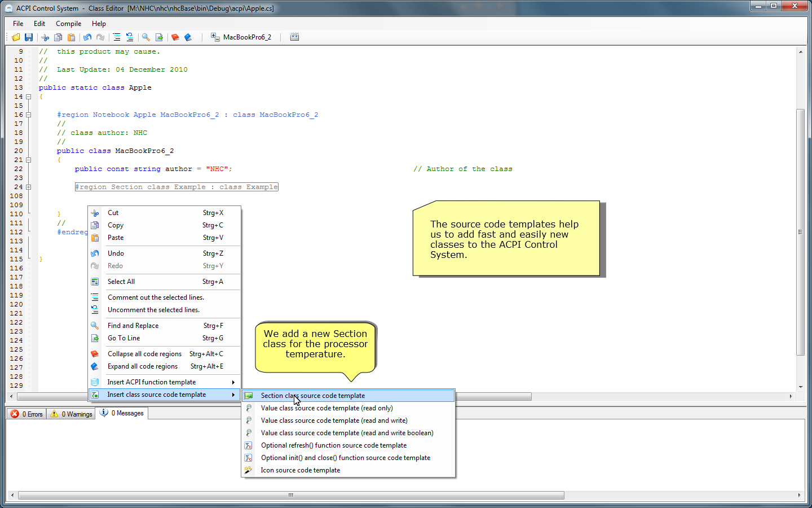Click the Comment out lines toolbar icon
Viewport: 812px width, 508px height.
117,37
